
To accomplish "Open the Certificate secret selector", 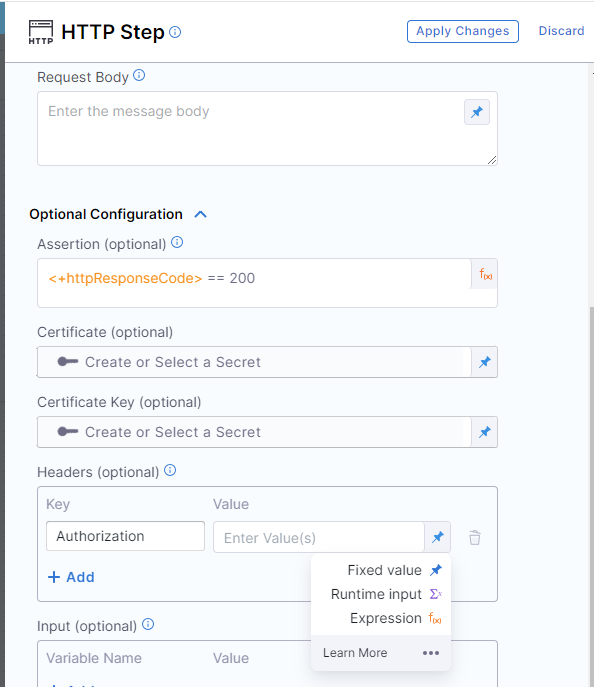I will click(254, 362).
